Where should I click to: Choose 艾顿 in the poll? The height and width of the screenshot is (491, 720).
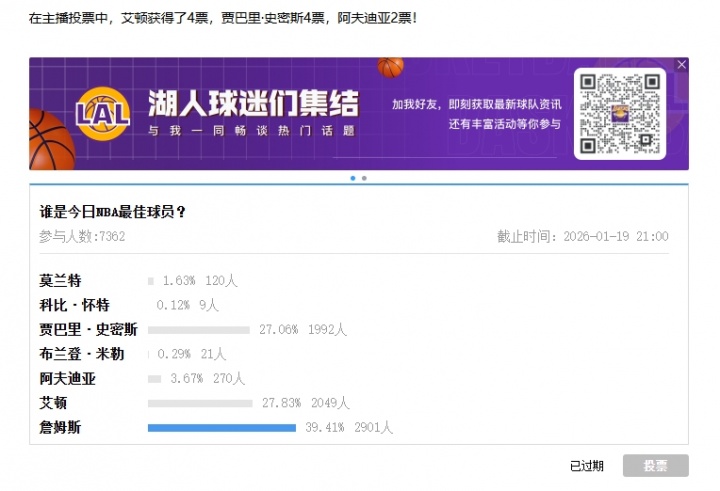[54, 403]
